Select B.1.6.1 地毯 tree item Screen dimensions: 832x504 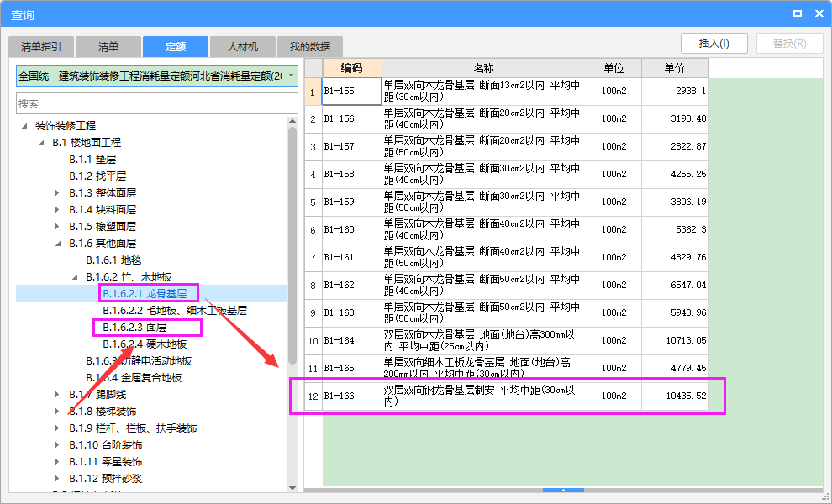113,260
